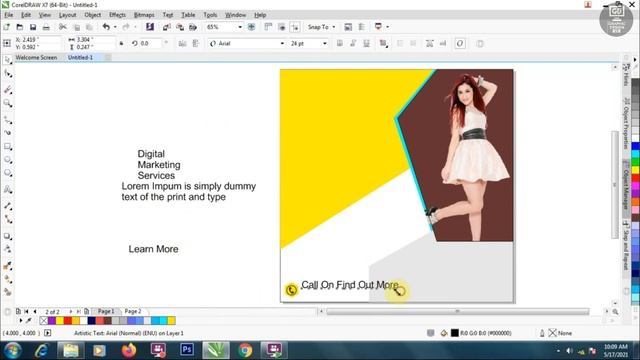640x360 pixels.
Task: Select the Drop Shadow tool in toolbox
Action: [x=7, y=236]
